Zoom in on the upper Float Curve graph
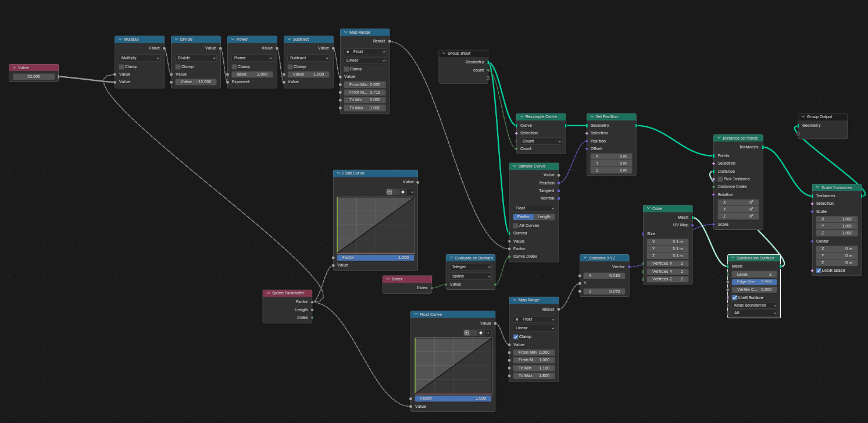Screen dimensions: 868x423 [390, 191]
